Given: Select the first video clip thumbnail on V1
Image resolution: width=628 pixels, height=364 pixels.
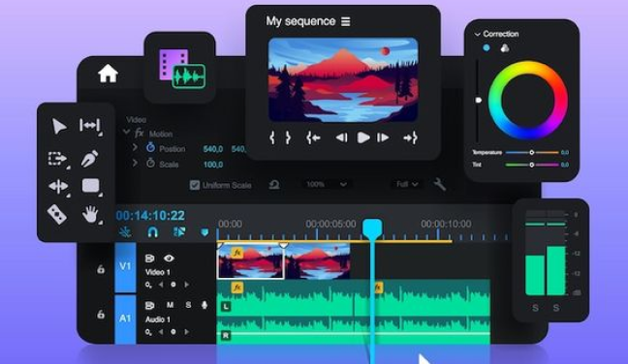Looking at the screenshot, I should click(251, 262).
